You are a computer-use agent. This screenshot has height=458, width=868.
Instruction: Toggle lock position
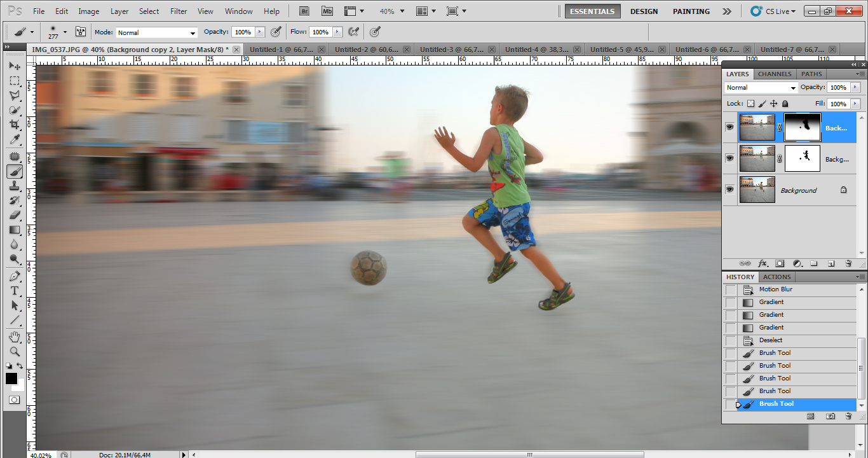point(773,104)
